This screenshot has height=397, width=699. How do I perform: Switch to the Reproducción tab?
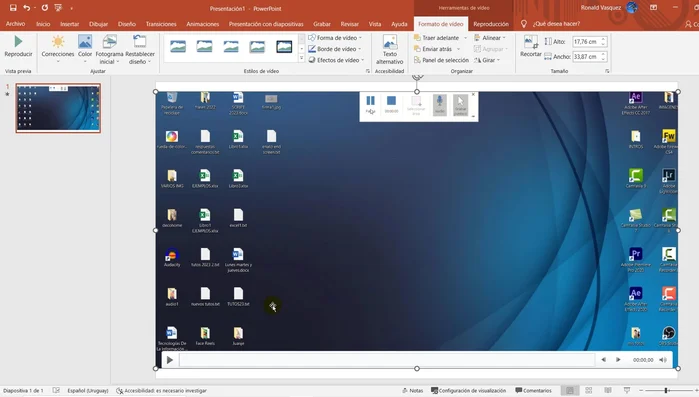491,24
